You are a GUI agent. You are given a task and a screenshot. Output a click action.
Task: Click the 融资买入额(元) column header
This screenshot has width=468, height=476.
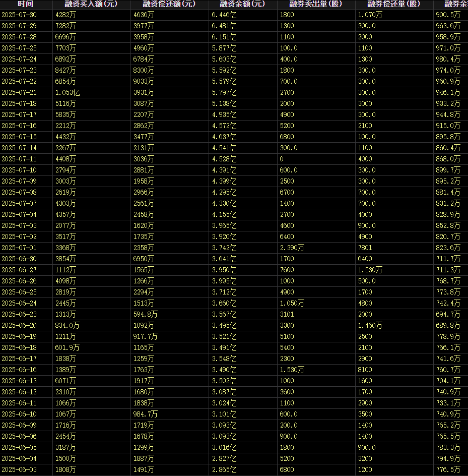[x=91, y=4]
